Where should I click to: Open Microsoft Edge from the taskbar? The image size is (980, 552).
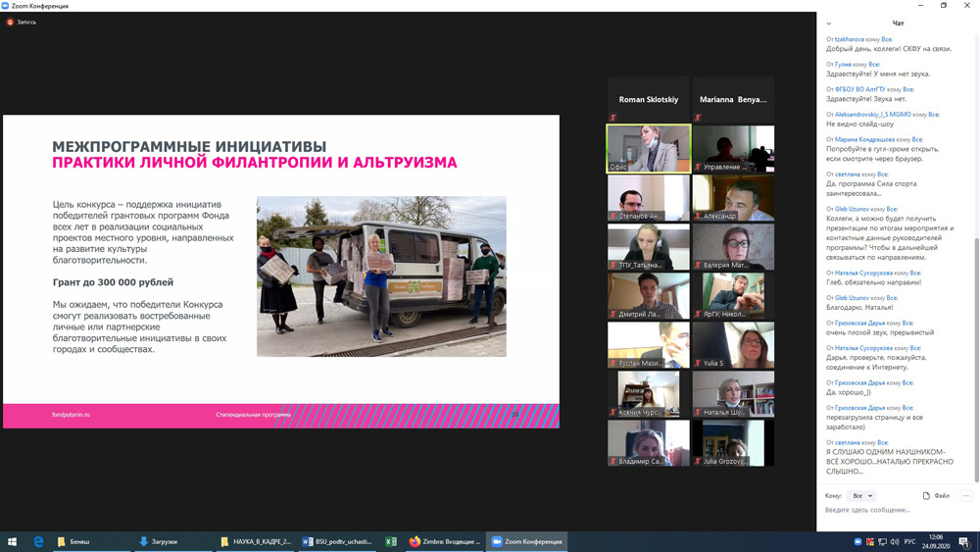pyautogui.click(x=39, y=541)
